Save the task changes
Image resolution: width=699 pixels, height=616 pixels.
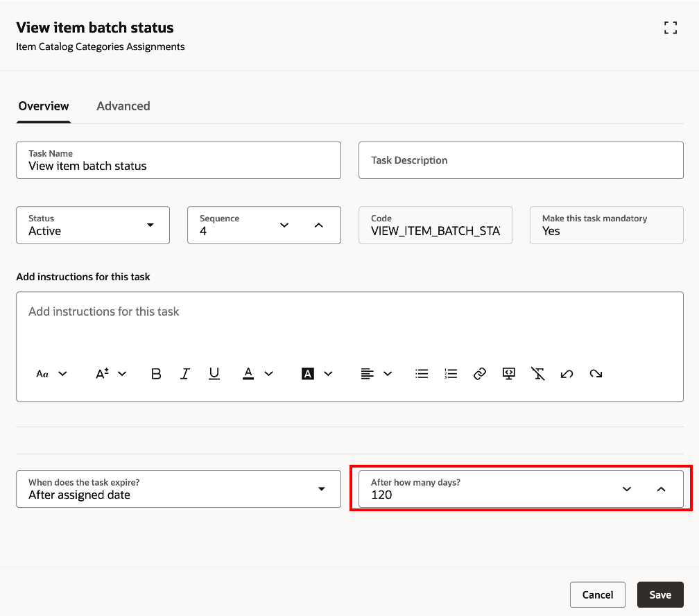point(659,594)
